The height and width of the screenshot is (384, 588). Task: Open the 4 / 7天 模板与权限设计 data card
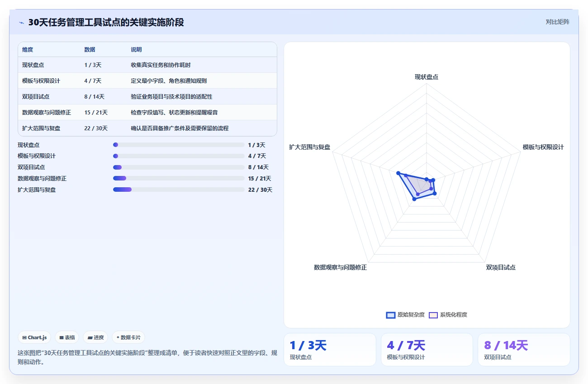427,350
